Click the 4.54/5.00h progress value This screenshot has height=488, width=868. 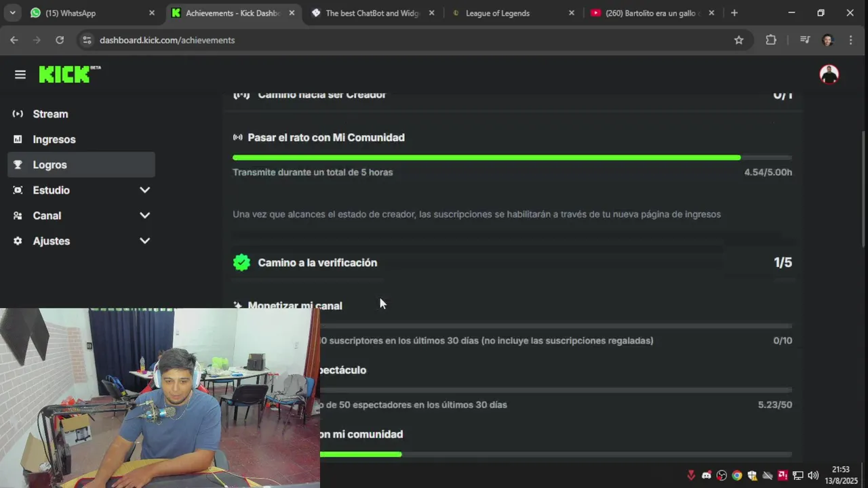pos(768,172)
